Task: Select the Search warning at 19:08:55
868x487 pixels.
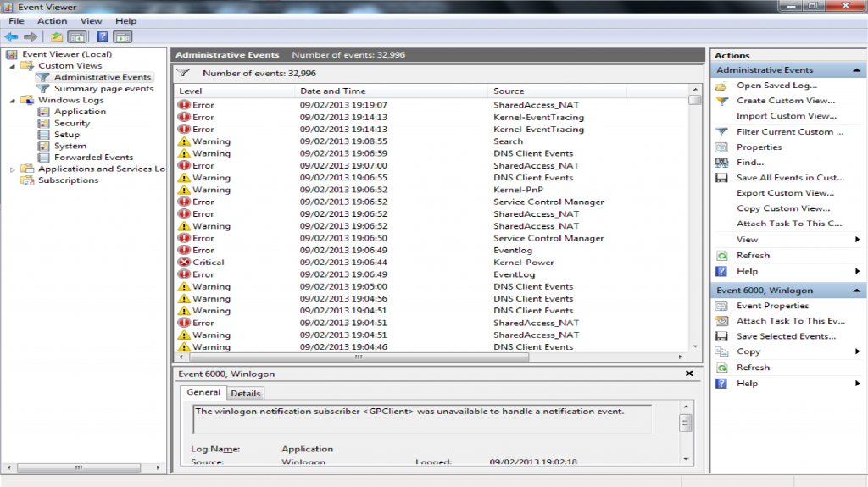Action: point(431,141)
